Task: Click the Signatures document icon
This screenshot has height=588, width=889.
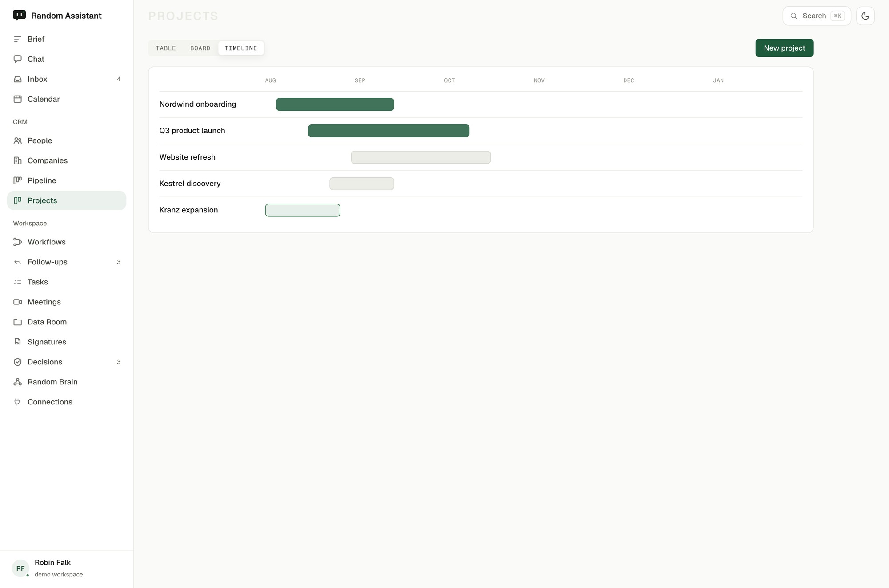Action: [x=17, y=342]
